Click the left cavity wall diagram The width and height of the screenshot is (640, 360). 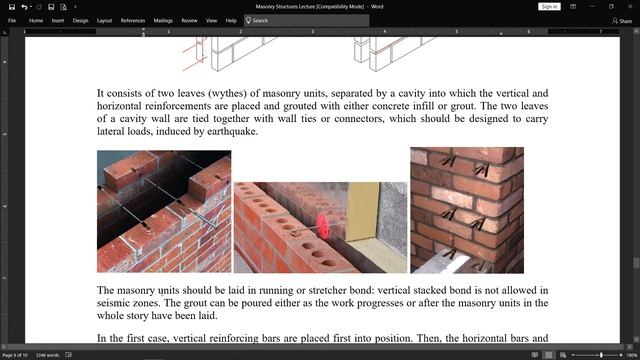[x=229, y=54]
